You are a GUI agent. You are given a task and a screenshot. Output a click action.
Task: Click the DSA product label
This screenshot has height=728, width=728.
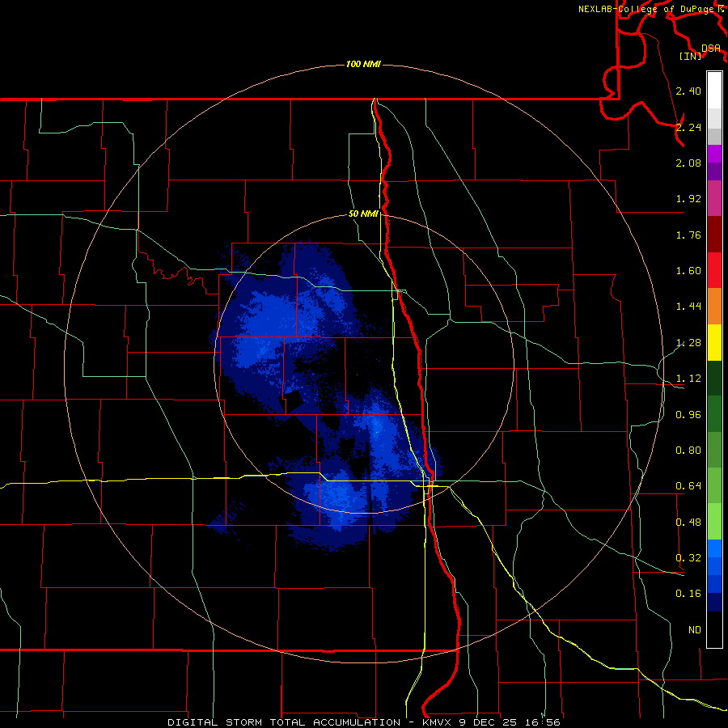pos(711,49)
